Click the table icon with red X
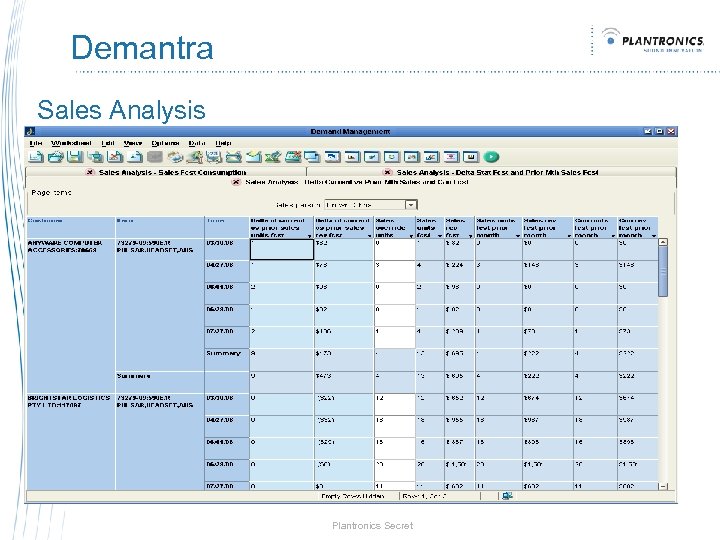 click(x=292, y=157)
